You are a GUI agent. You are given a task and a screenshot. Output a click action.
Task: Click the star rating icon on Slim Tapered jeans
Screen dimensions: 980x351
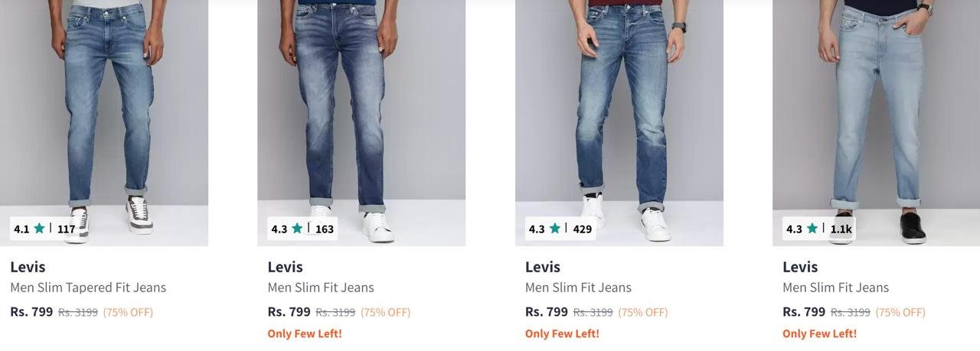pyautogui.click(x=39, y=228)
